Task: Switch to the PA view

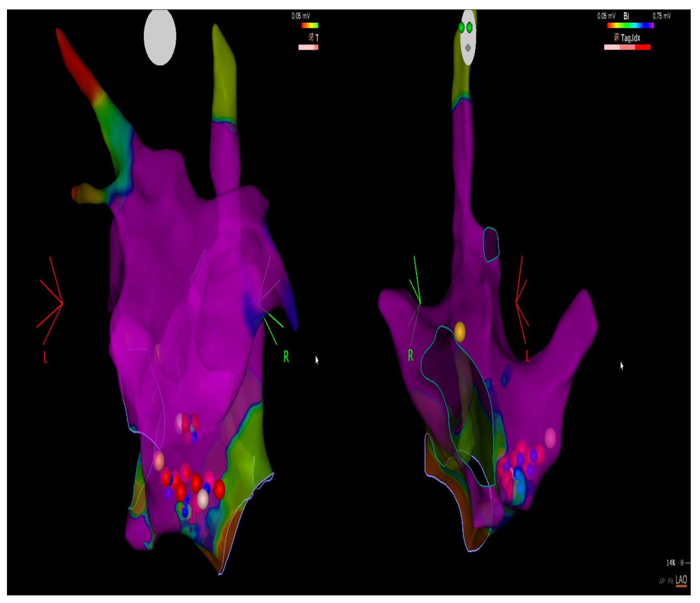Action: (671, 581)
